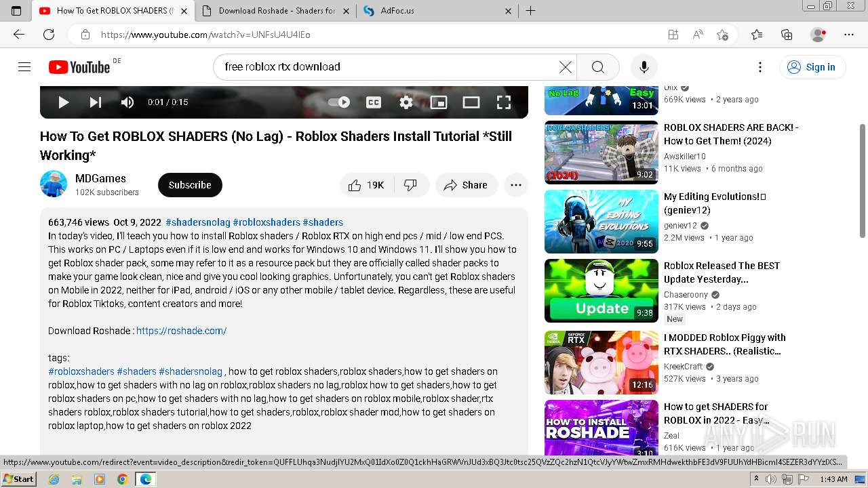
Task: Launch Internet Explorer from taskbar
Action: pyautogui.click(x=54, y=479)
